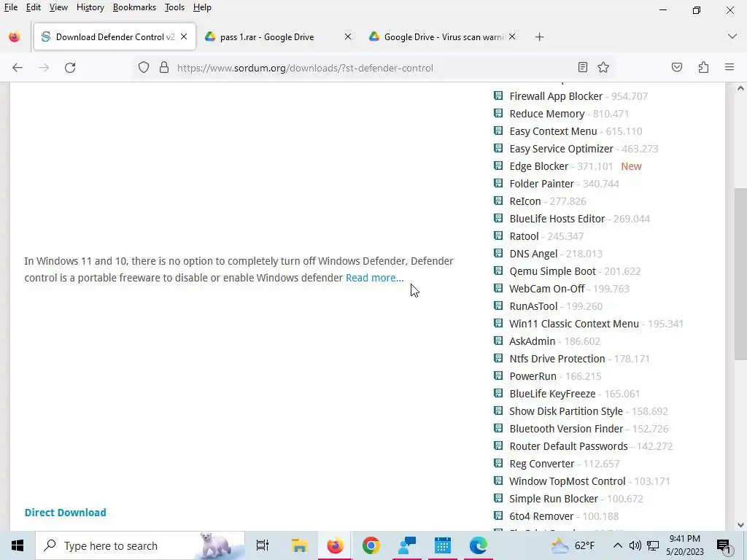Open the Firefox hamburger application menu
The image size is (747, 560).
[729, 68]
